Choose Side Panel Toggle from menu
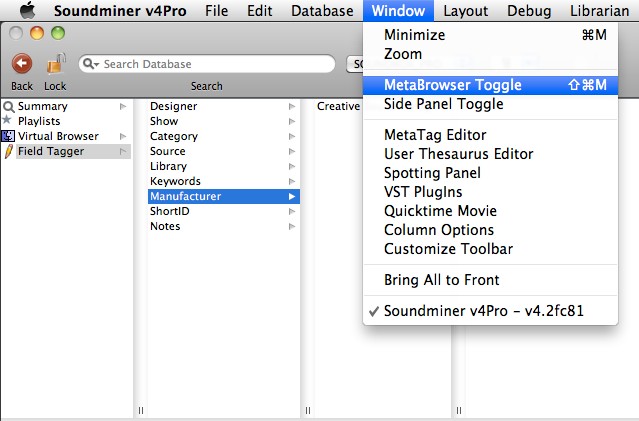Image resolution: width=639 pixels, height=421 pixels. tap(443, 104)
